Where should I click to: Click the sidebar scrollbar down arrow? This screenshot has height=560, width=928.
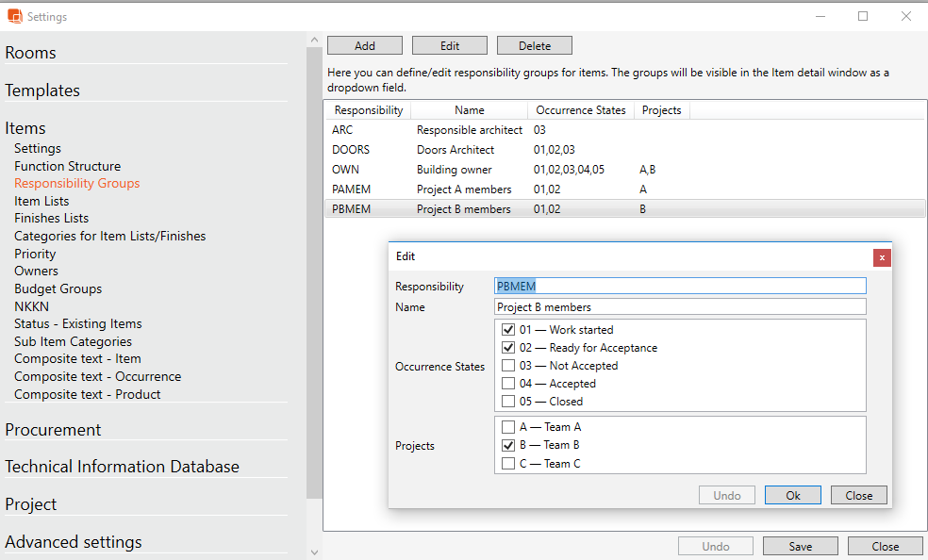coord(314,553)
